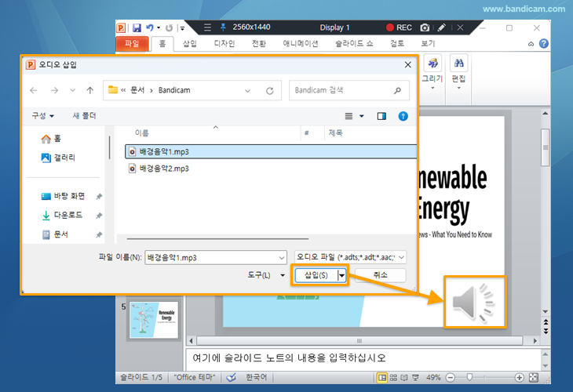Change the file list view icon
This screenshot has width=573, height=392.
pyautogui.click(x=349, y=116)
